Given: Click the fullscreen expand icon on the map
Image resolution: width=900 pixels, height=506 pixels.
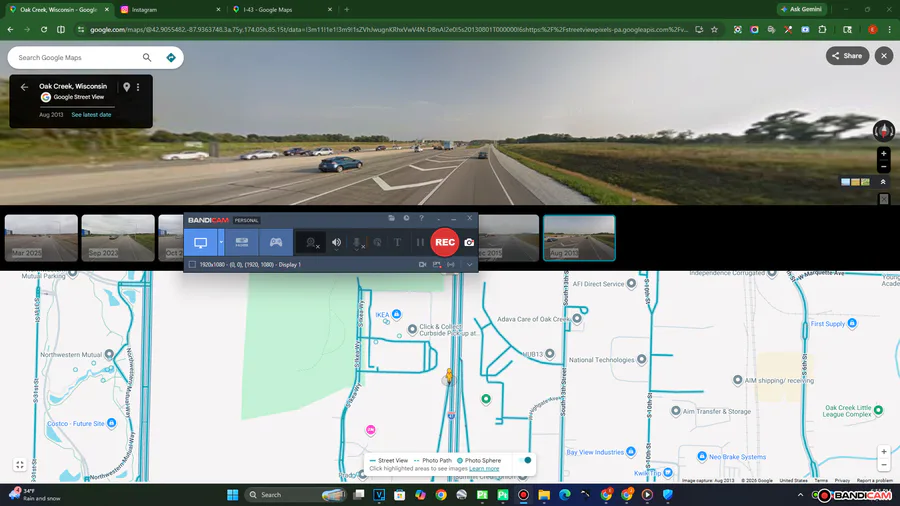Looking at the screenshot, I should pyautogui.click(x=20, y=465).
